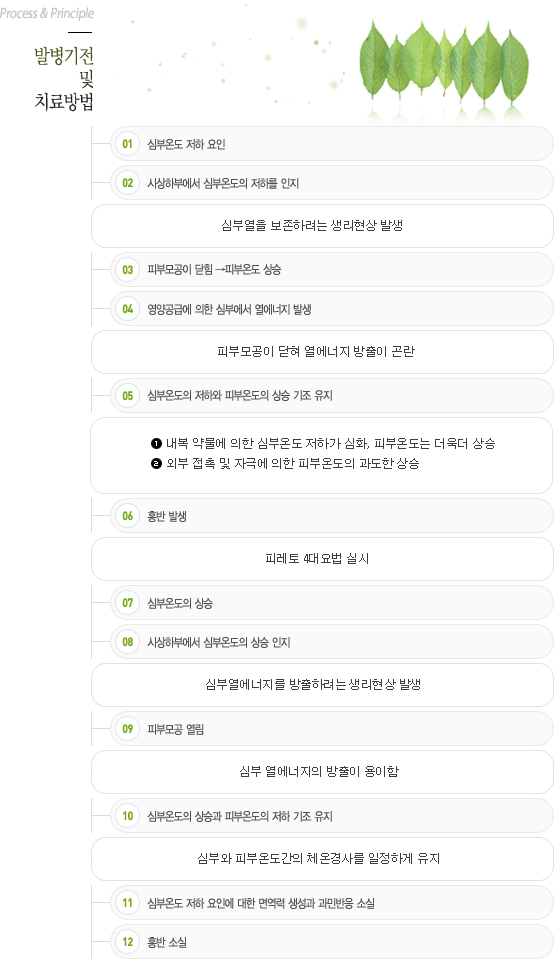Screen dimensions: 555x972
Task: Select the 심부온도 저하 요인 step row
Action: coord(332,144)
